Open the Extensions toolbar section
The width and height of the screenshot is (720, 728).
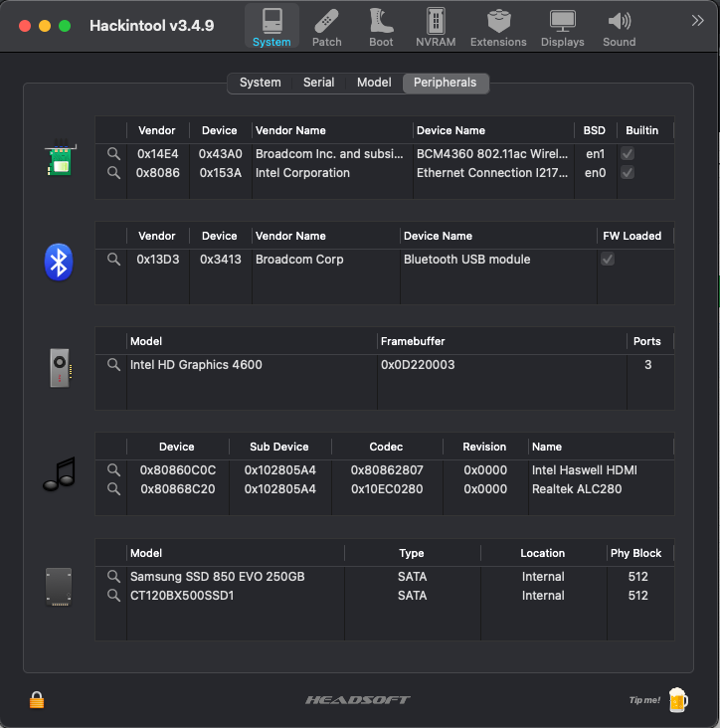[498, 27]
